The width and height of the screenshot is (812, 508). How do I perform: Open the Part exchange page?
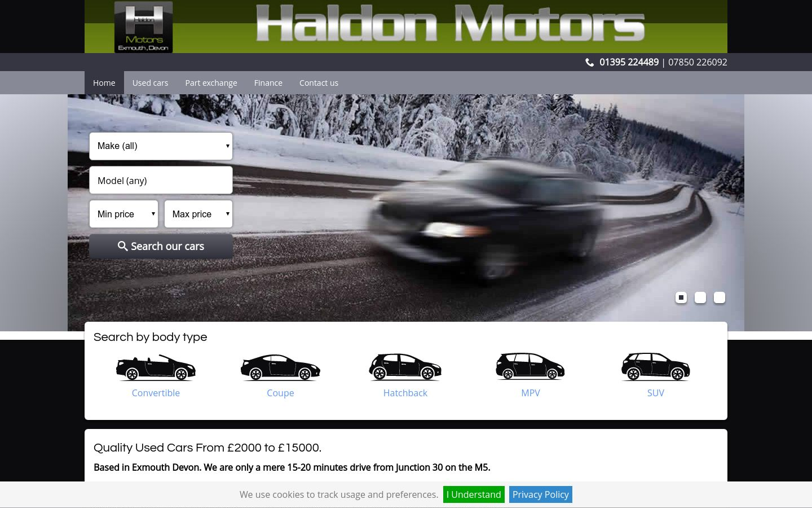point(211,83)
